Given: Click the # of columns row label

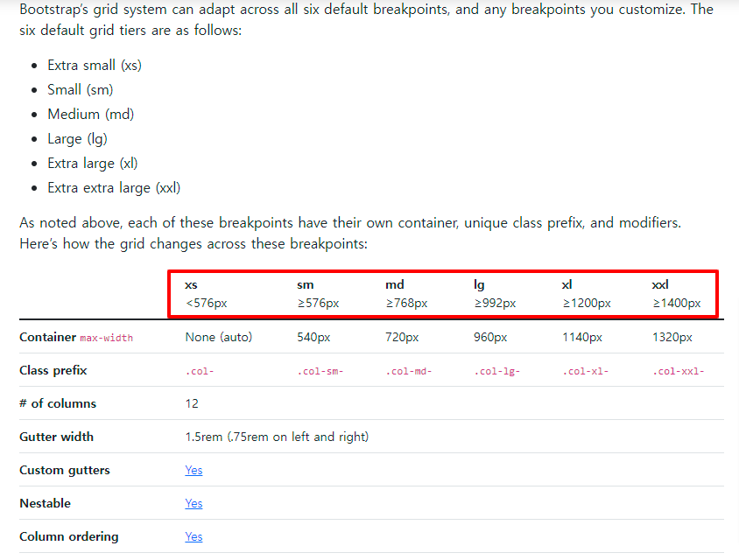Looking at the screenshot, I should tap(58, 403).
